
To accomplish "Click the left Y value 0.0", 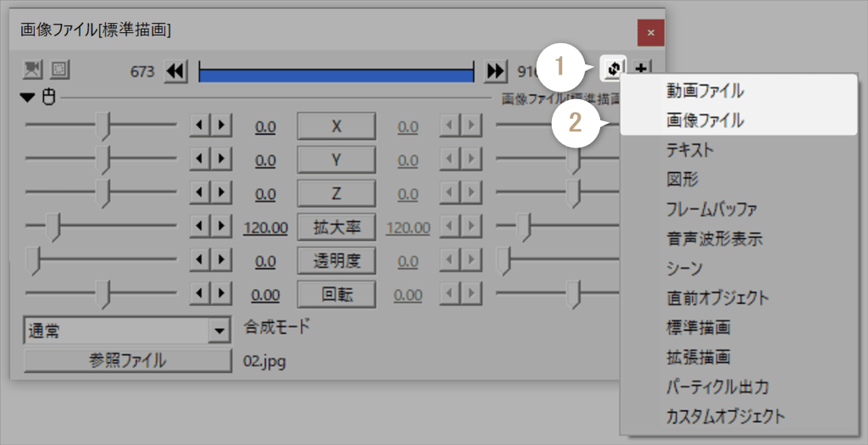I will pyautogui.click(x=265, y=161).
